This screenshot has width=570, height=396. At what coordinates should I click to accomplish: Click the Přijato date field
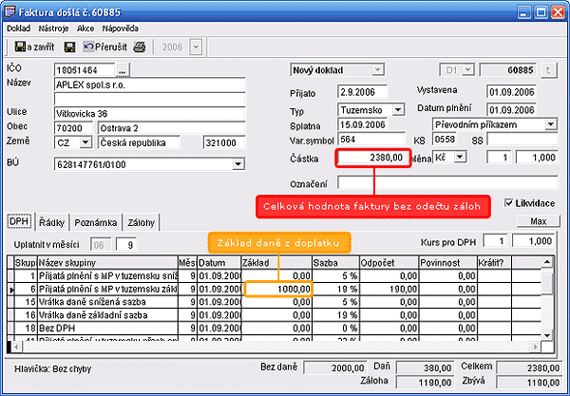362,92
